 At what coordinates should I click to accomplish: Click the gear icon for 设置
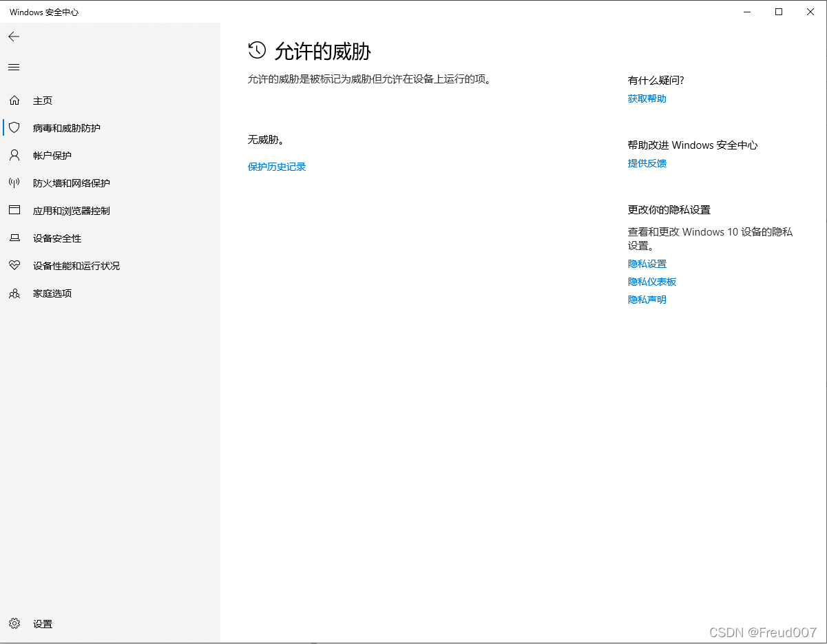click(14, 624)
